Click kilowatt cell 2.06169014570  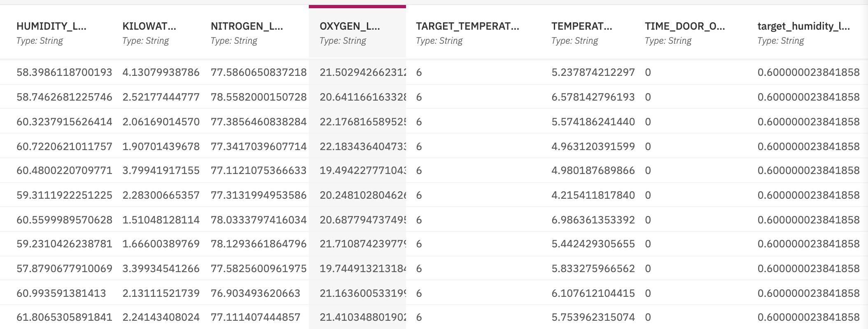[x=161, y=122]
